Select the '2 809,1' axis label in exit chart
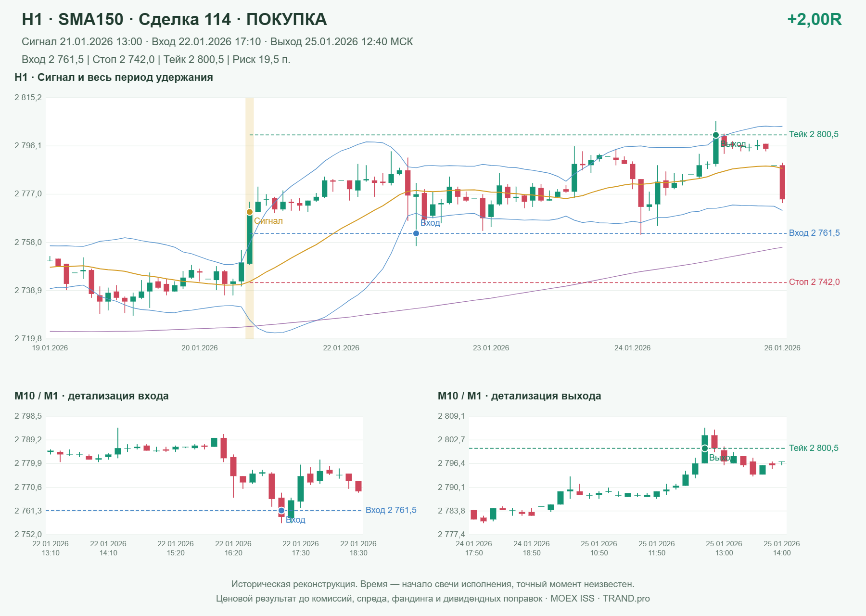866x616 pixels. pos(452,416)
